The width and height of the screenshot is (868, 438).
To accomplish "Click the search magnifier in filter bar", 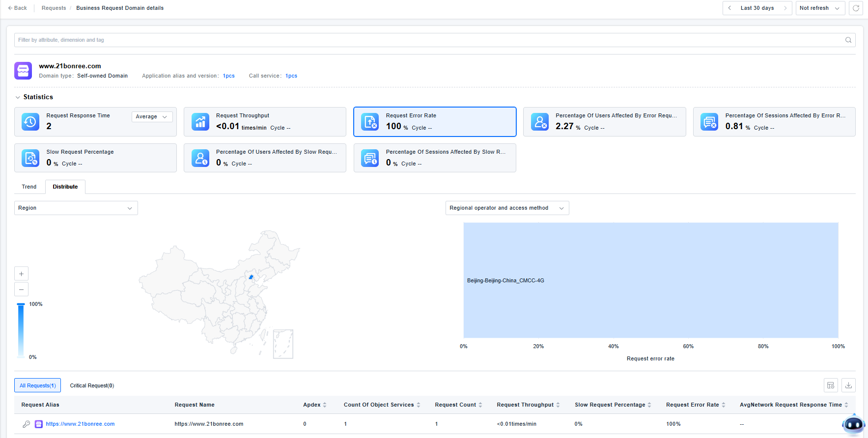I will coord(848,40).
